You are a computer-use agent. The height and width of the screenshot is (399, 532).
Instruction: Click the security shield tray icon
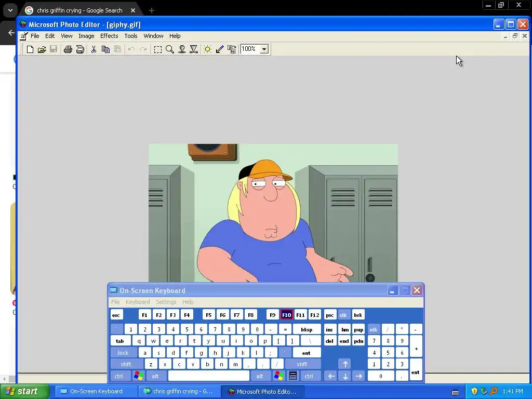pyautogui.click(x=474, y=392)
